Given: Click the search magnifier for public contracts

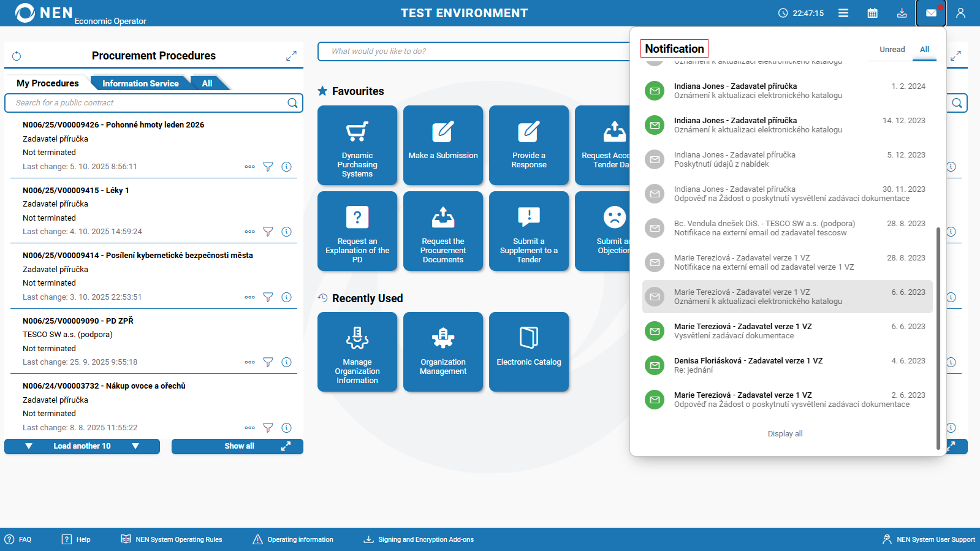Looking at the screenshot, I should tap(292, 103).
